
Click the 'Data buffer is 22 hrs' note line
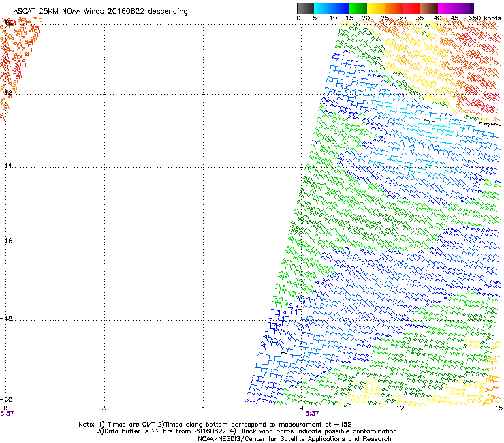point(247,431)
